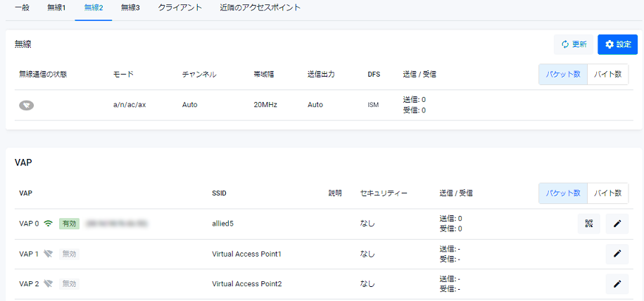Switch radio stats to パケット数
Image resolution: width=644 pixels, height=301 pixels.
point(563,74)
